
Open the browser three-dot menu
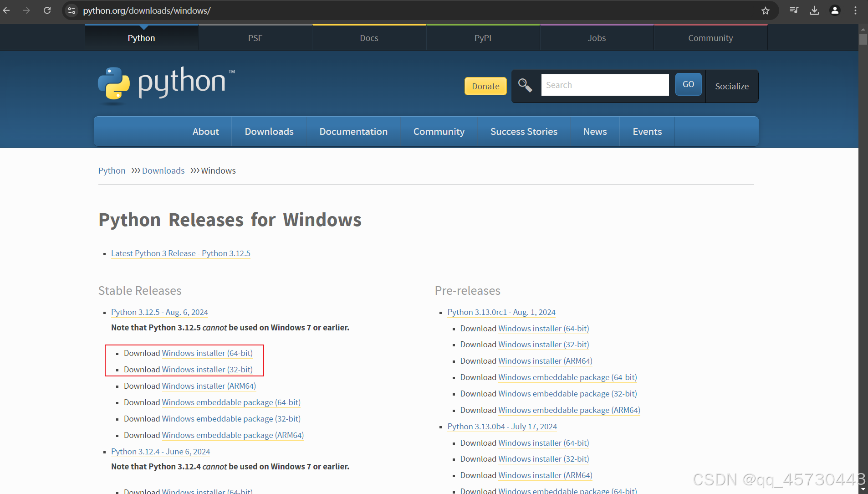856,10
